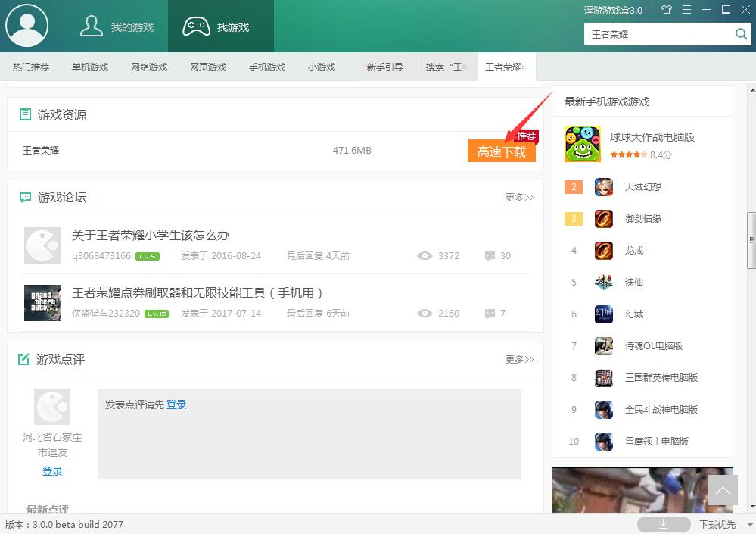Open the 新手引导 tab
Image resolution: width=756 pixels, height=534 pixels.
[x=385, y=67]
